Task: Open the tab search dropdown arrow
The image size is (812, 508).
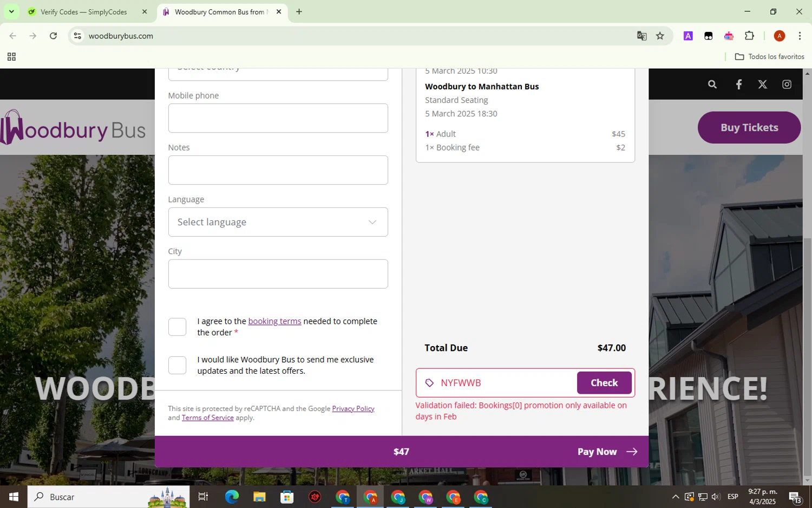Action: pos(11,12)
